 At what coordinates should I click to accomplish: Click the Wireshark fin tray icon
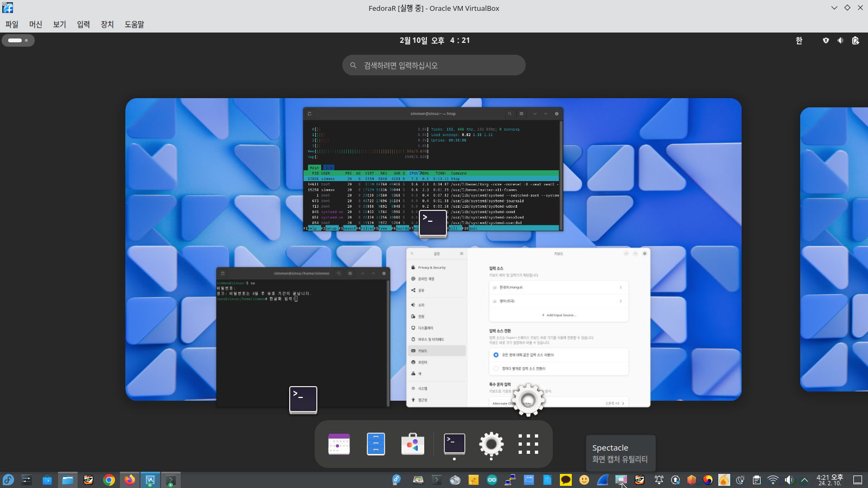tap(603, 480)
